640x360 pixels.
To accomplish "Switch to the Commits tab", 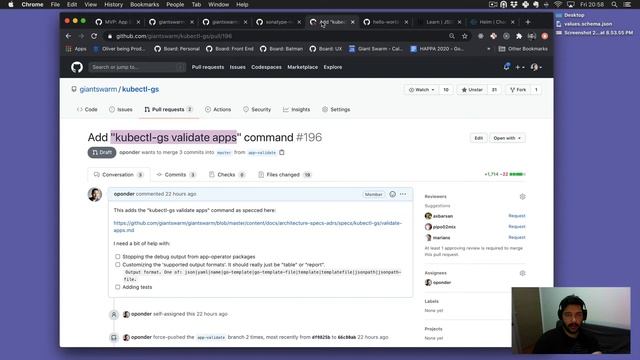I will (x=176, y=175).
